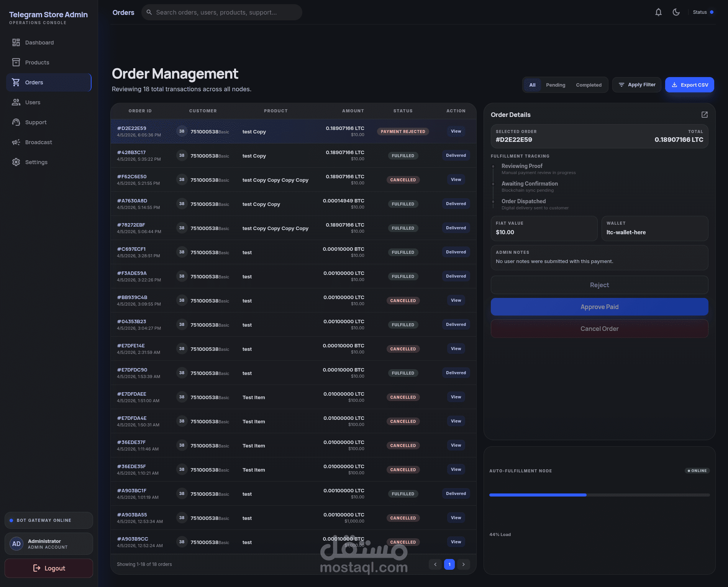Cancel the selected order
The height and width of the screenshot is (587, 728).
[599, 329]
